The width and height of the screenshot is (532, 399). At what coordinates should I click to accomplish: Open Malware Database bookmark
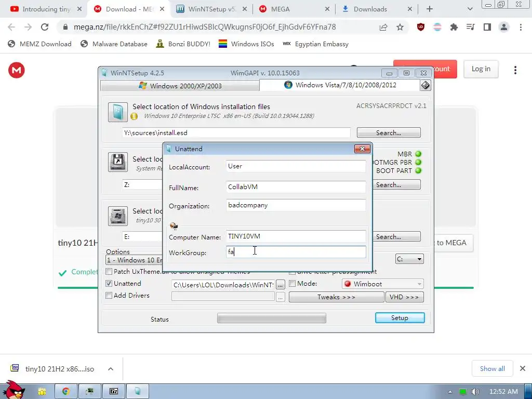pos(114,44)
